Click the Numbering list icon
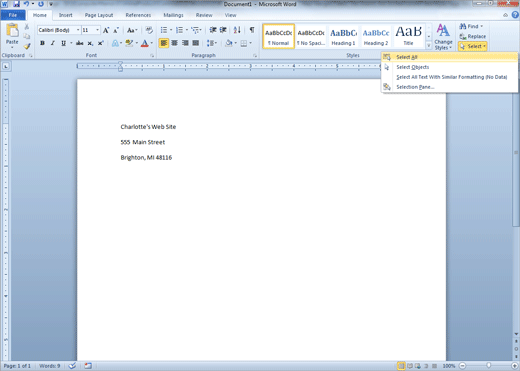 click(x=180, y=30)
